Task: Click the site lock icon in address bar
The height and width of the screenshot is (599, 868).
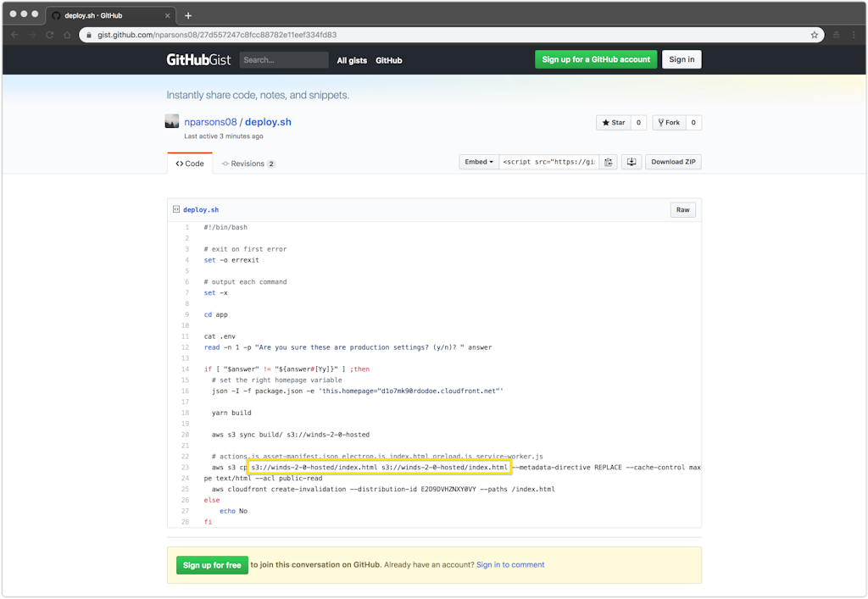Action: [88, 35]
